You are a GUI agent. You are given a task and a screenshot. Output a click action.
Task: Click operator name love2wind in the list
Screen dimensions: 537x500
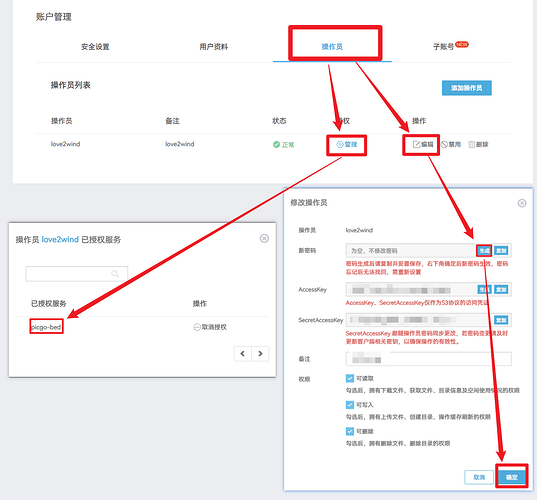click(65, 144)
